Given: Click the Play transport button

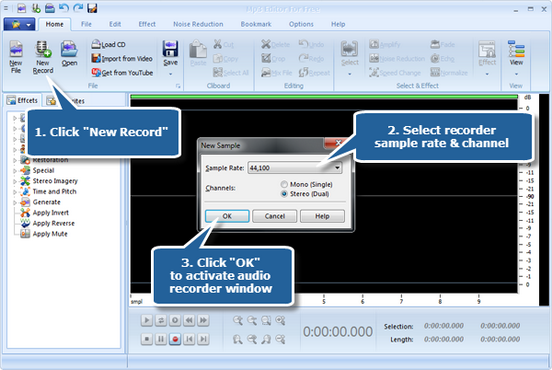Looking at the screenshot, I should [146, 320].
